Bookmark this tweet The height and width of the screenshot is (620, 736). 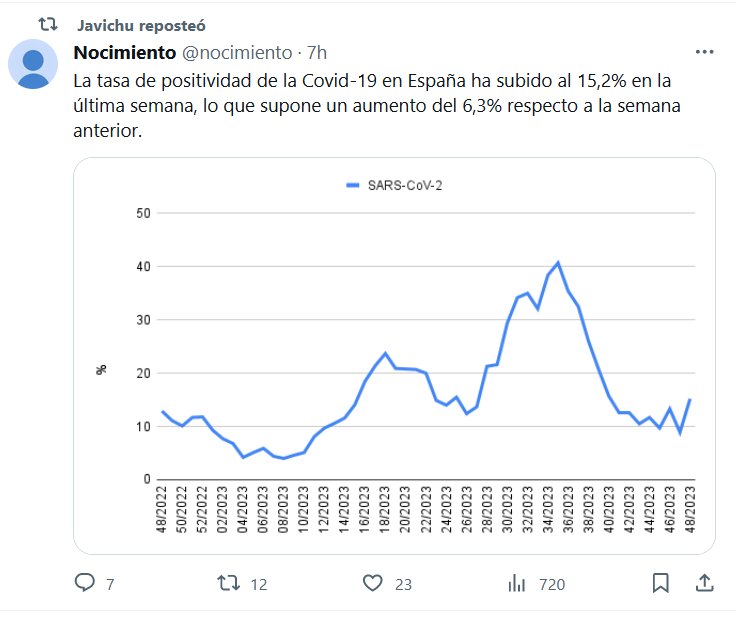pos(661,583)
